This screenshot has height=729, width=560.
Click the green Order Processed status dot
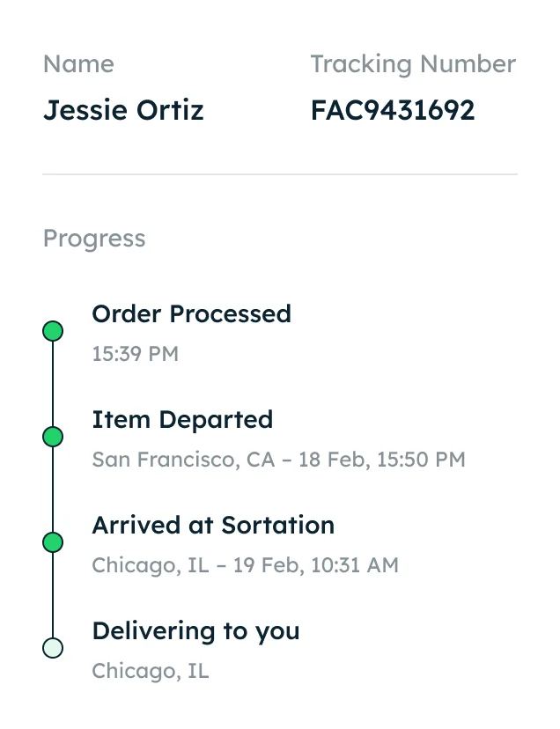(53, 331)
